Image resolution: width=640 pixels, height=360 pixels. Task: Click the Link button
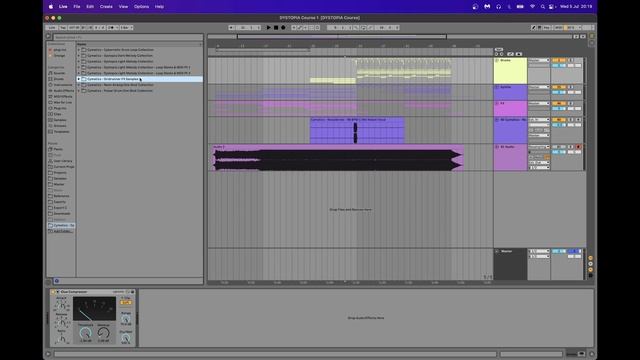pyautogui.click(x=52, y=28)
